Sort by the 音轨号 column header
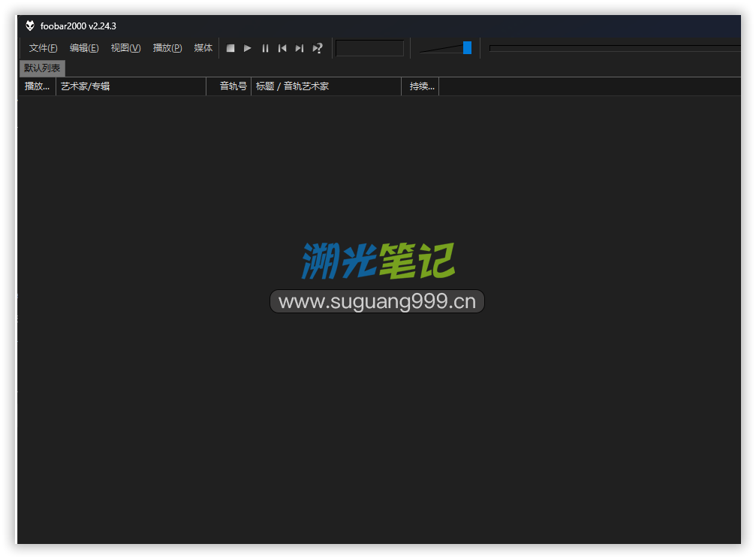Viewport: 756px width, 559px height. 228,86
